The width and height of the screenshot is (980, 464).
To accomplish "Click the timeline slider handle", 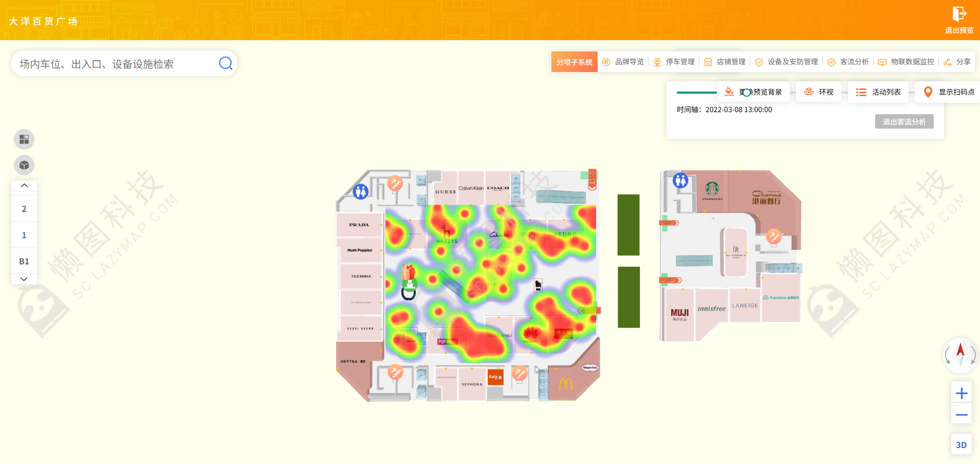I will point(746,93).
